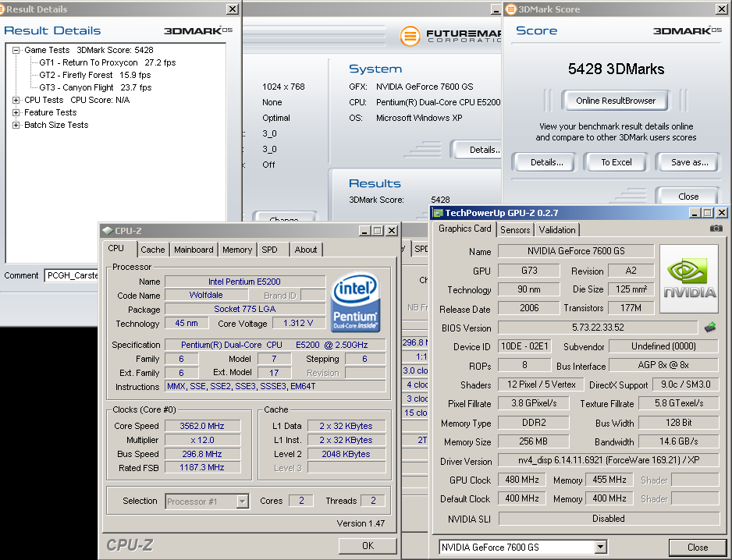Viewport: 732px width, 560px height.
Task: Click the 5428 3DMarks score text
Action: pos(616,69)
